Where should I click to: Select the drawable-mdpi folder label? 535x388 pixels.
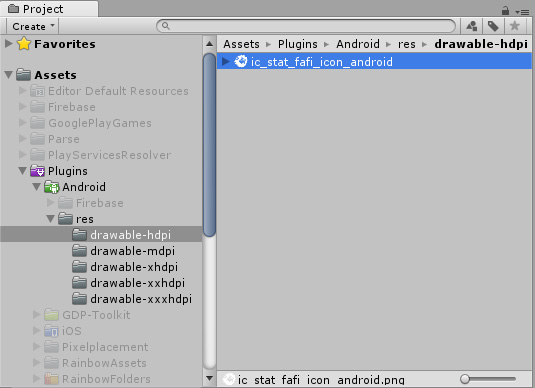tap(132, 251)
